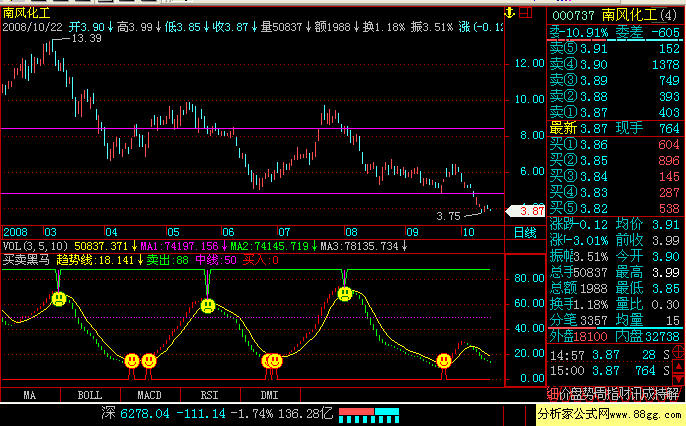This screenshot has height=426, width=686.
Task: Click the 06 month marker on the time axis
Action: (228, 232)
